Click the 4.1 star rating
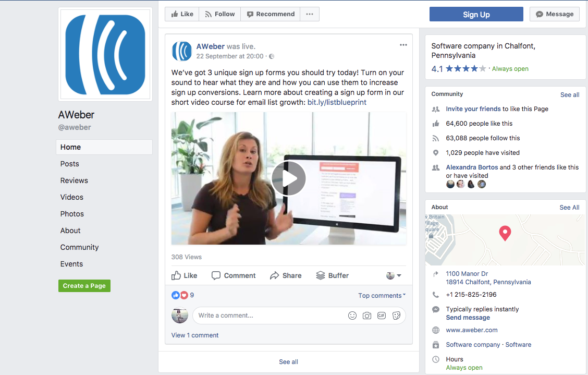 click(459, 69)
